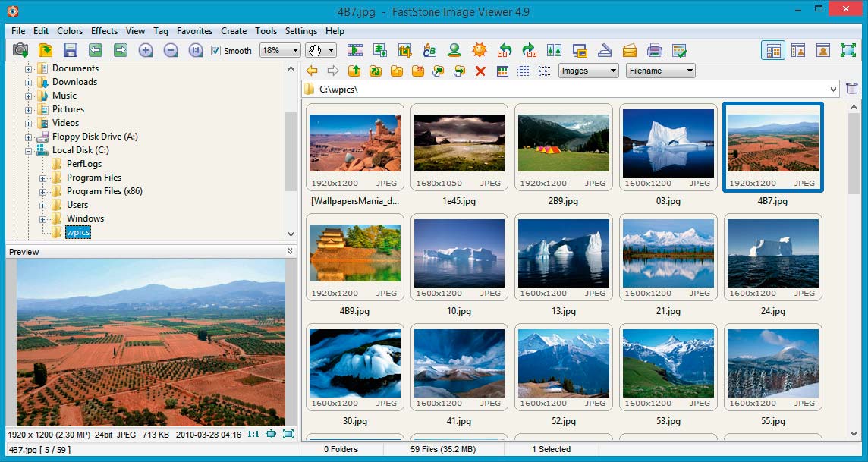This screenshot has height=462, width=868.
Task: Click the Adjust Lighting sun icon
Action: pyautogui.click(x=480, y=50)
